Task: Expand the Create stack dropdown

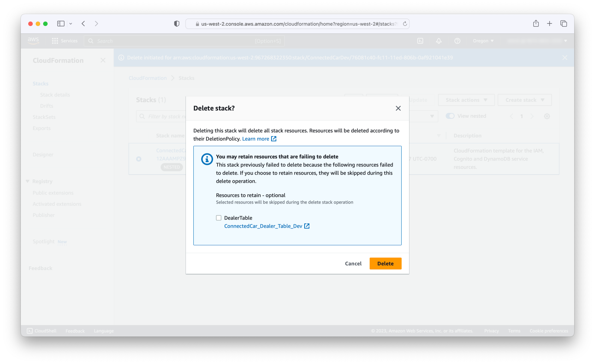Action: click(525, 100)
